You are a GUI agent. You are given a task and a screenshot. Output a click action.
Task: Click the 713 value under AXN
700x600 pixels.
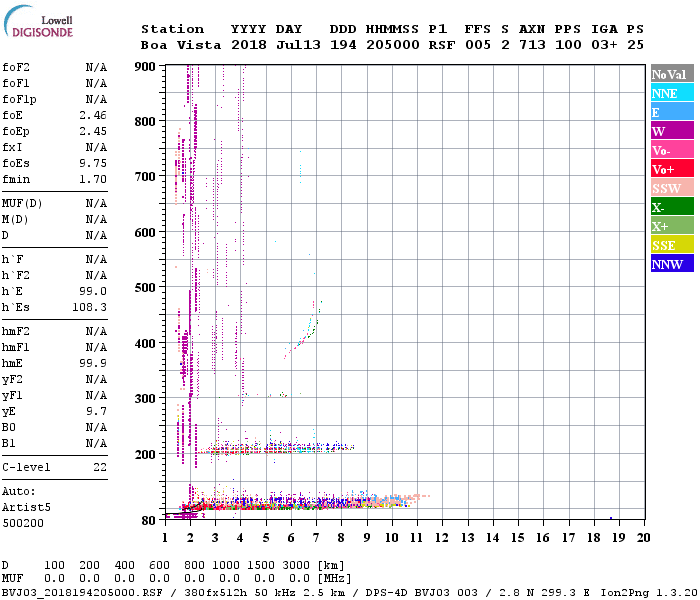(x=532, y=45)
